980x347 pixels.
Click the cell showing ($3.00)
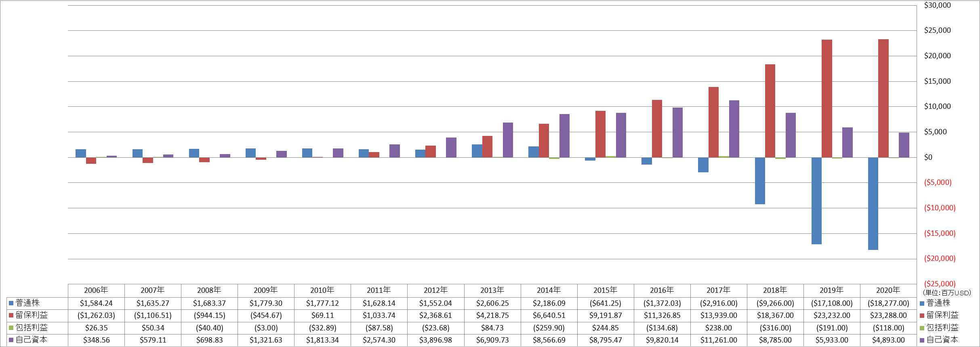pos(266,328)
